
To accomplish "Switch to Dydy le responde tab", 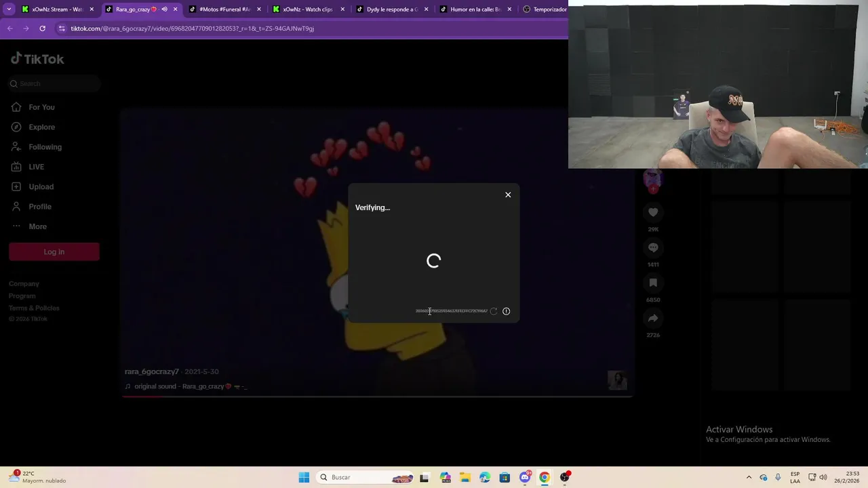I will [x=391, y=9].
